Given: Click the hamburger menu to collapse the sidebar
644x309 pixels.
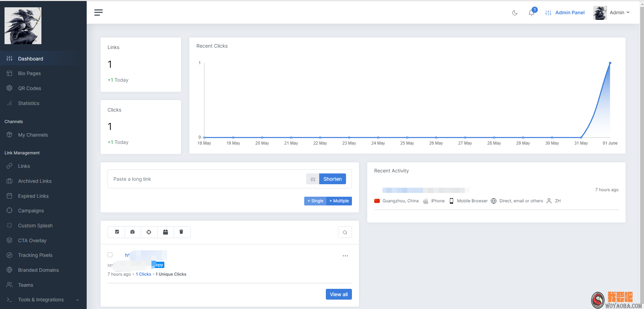Looking at the screenshot, I should (99, 13).
